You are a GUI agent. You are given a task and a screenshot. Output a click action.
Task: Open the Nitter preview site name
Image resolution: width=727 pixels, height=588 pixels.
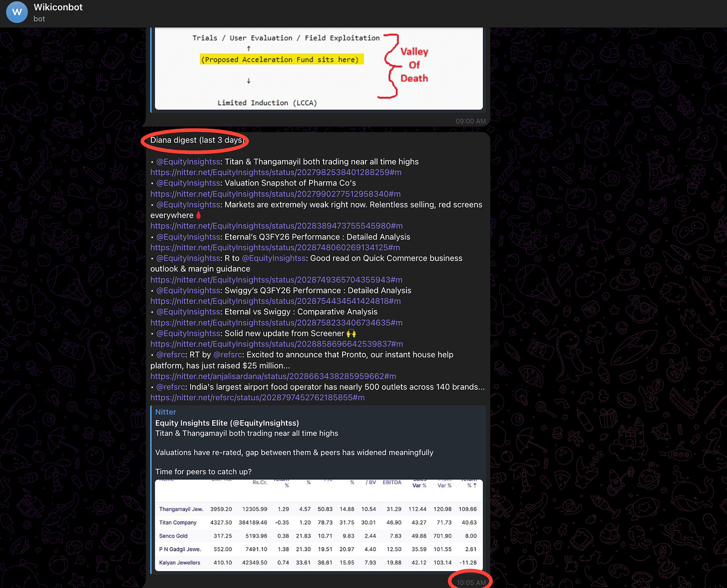pos(166,412)
